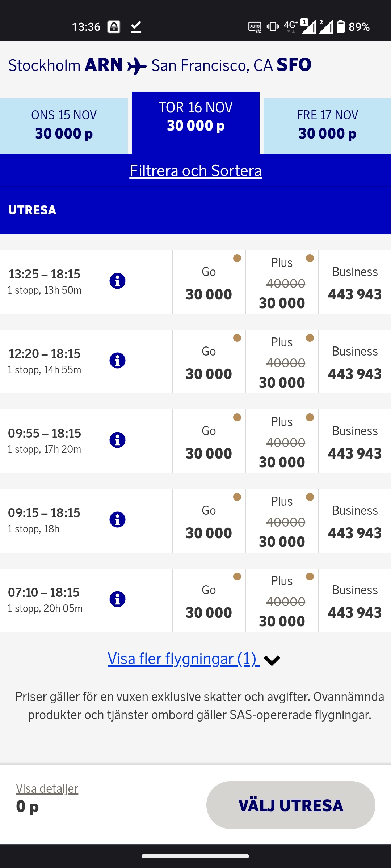Open info for the 12:20 – 18:15 flight
Screen dimensions: 391x868
[117, 361]
